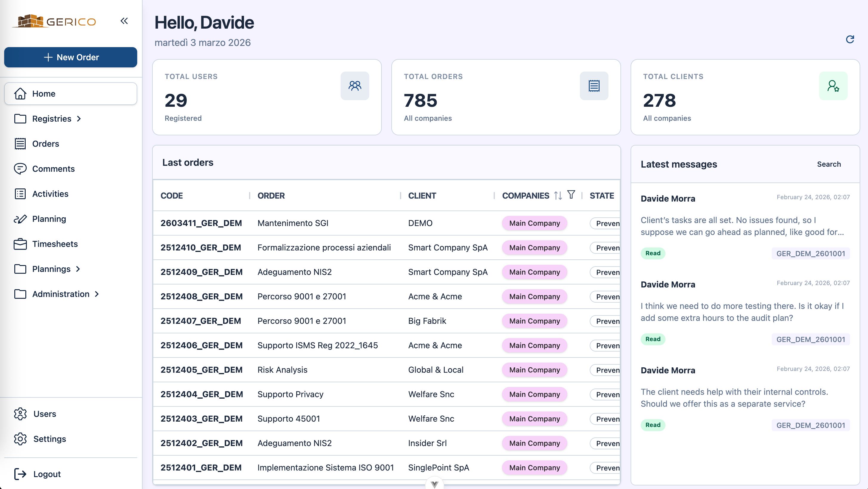
Task: Click the Activities checklist icon
Action: pyautogui.click(x=20, y=194)
